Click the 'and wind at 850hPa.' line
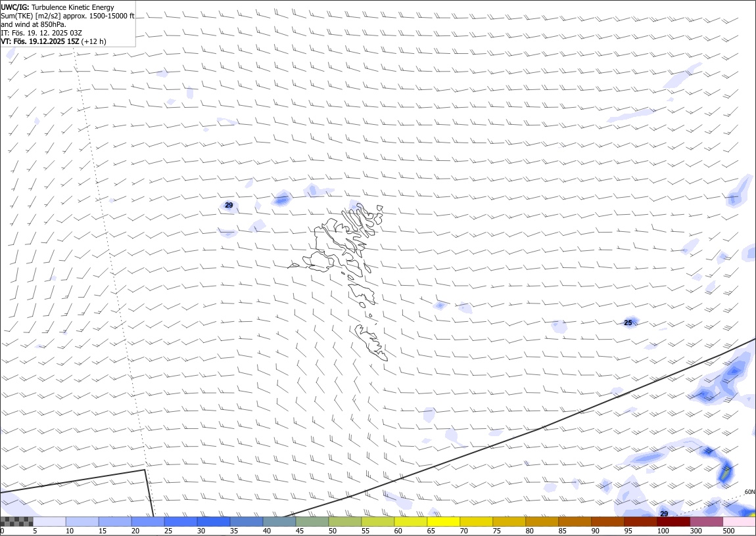The height and width of the screenshot is (536, 756). [34, 24]
